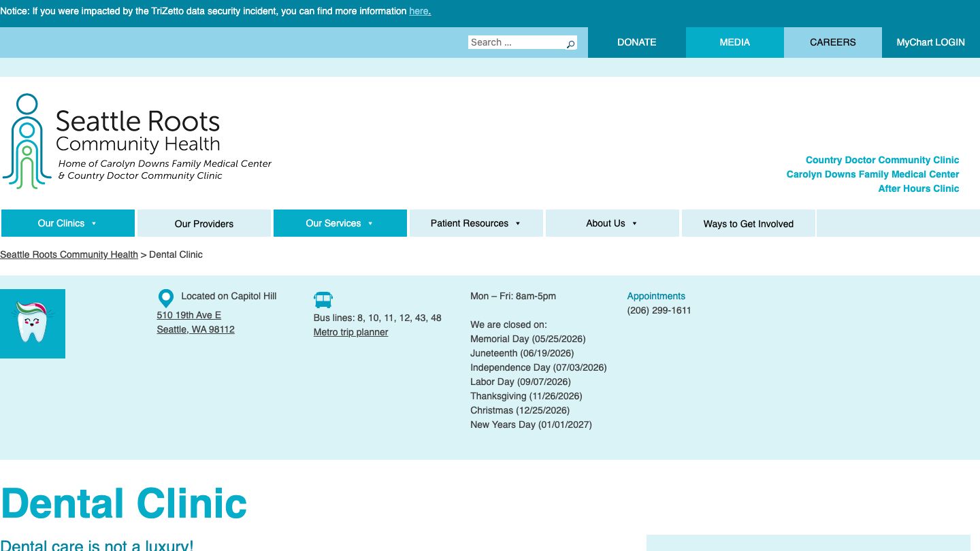Click the 510 19th Ave E address link
Viewport: 980px width, 551px height.
click(189, 315)
